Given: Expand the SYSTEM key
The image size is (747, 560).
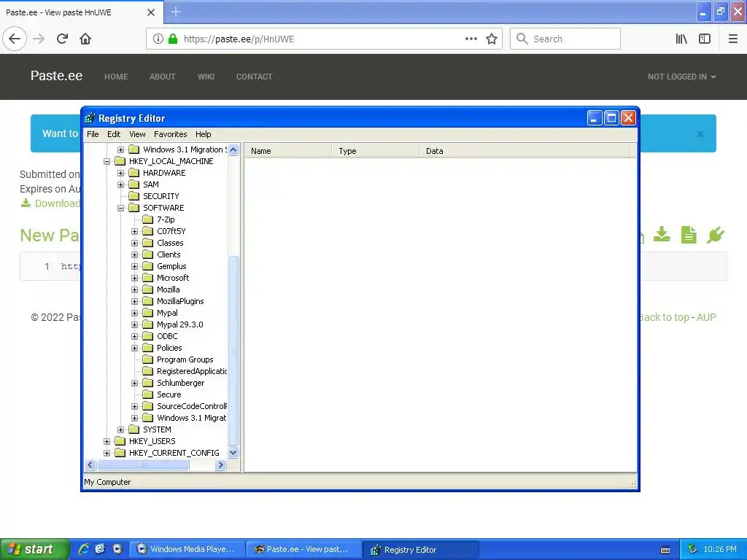Looking at the screenshot, I should [120, 429].
